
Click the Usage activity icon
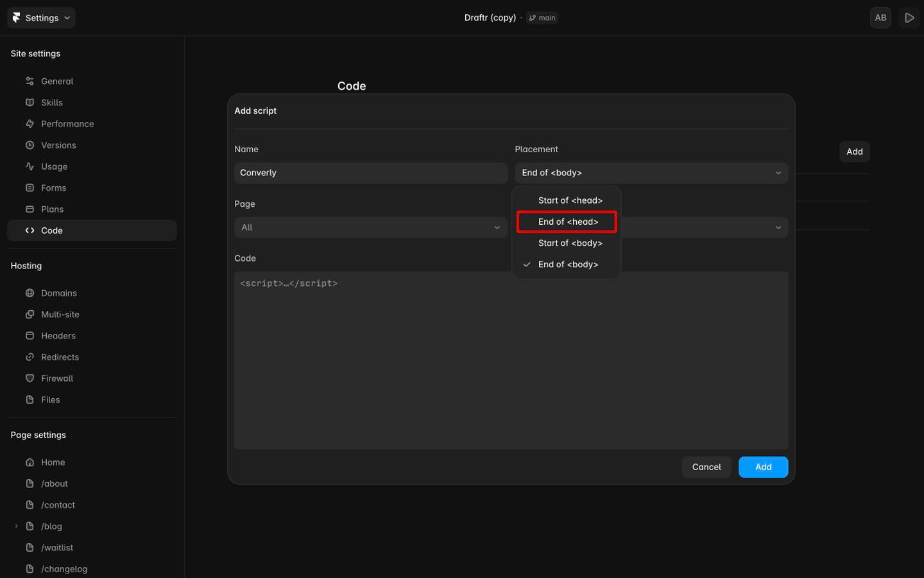pyautogui.click(x=30, y=166)
